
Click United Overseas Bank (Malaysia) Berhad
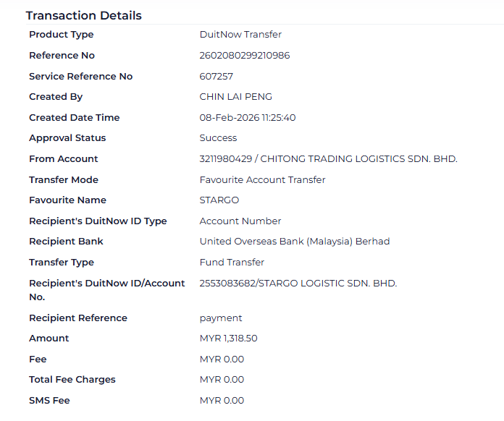[x=294, y=242]
